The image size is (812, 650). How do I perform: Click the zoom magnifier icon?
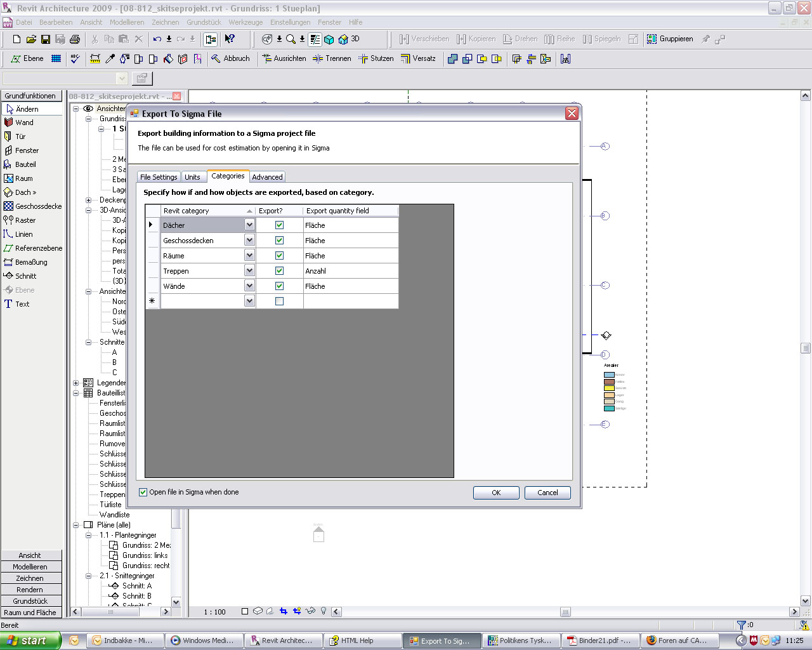291,39
